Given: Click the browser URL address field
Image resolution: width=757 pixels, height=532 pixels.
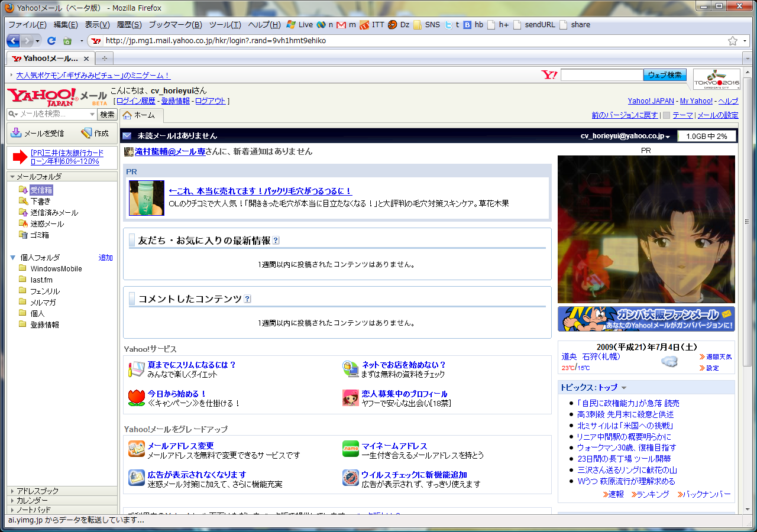Looking at the screenshot, I should click(x=414, y=41).
